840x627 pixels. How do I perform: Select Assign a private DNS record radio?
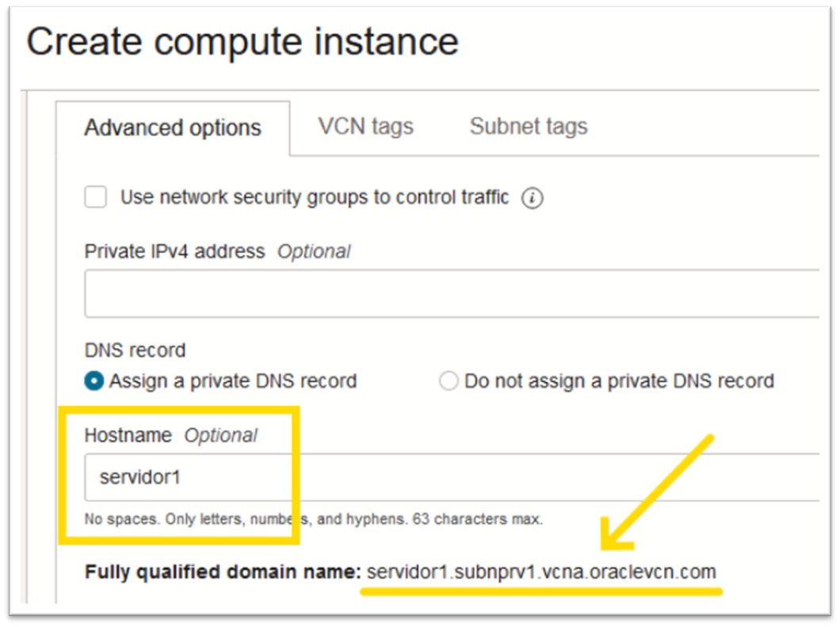[94, 381]
